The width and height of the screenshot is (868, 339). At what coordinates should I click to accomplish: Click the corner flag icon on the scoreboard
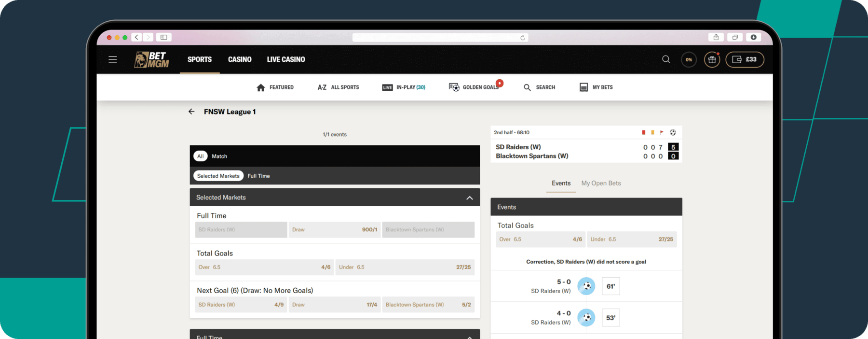tap(662, 132)
